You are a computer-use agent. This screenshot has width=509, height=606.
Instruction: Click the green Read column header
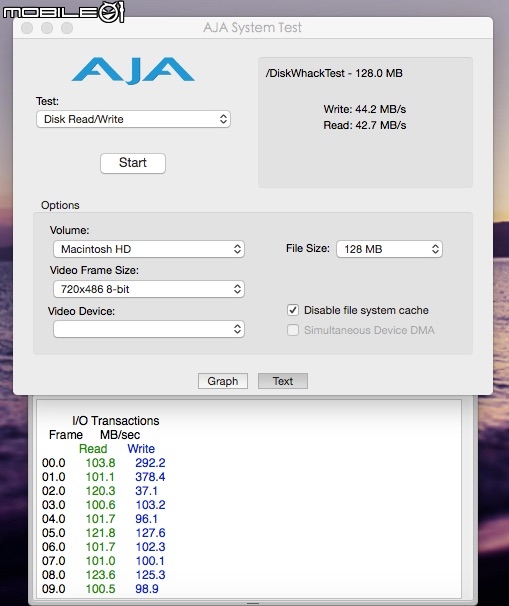click(x=93, y=449)
